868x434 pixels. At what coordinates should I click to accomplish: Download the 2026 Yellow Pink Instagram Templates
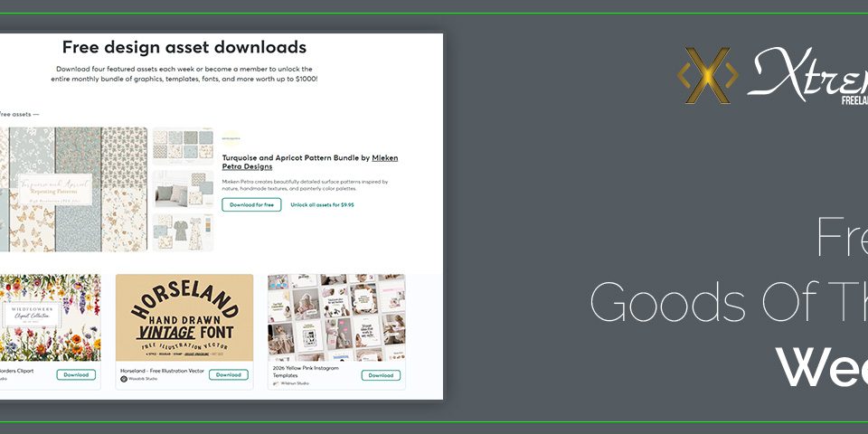click(381, 375)
